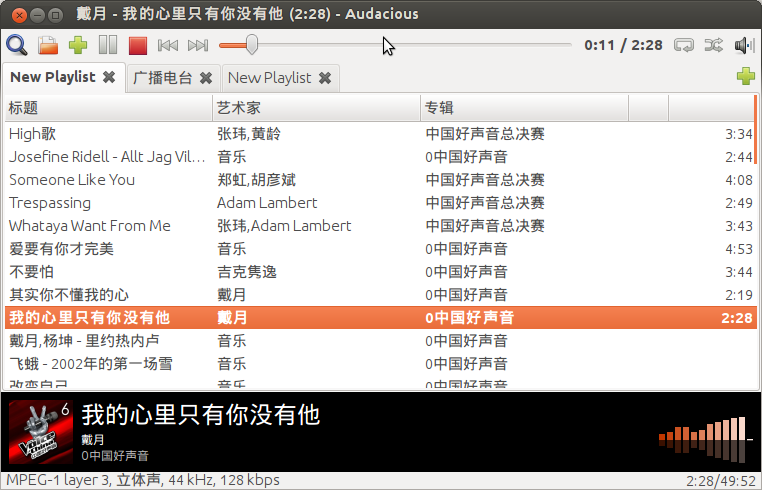This screenshot has height=490, width=762.
Task: Select the highlighted 我的心里只有你没有他 row
Action: pos(379,318)
